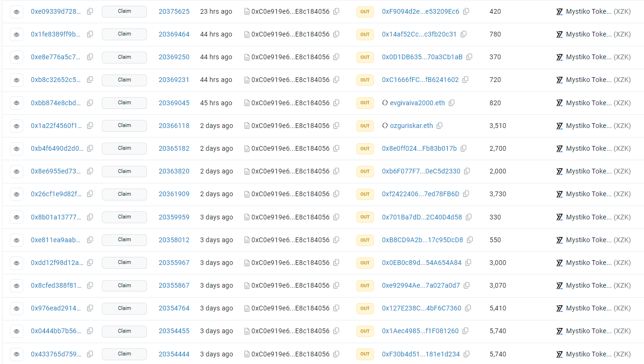The image size is (644, 364).
Task: Preview transaction 0x976ead2914 with eye icon
Action: point(17,308)
